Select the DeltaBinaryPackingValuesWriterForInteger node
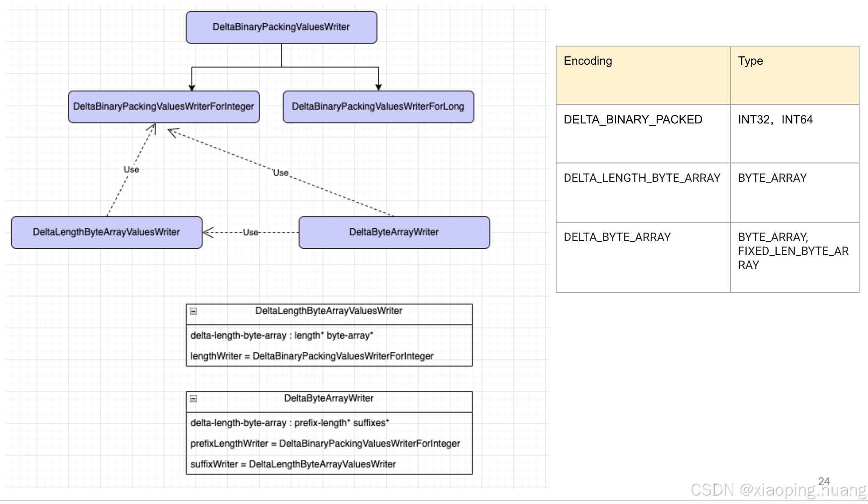The height and width of the screenshot is (504, 868). point(164,107)
